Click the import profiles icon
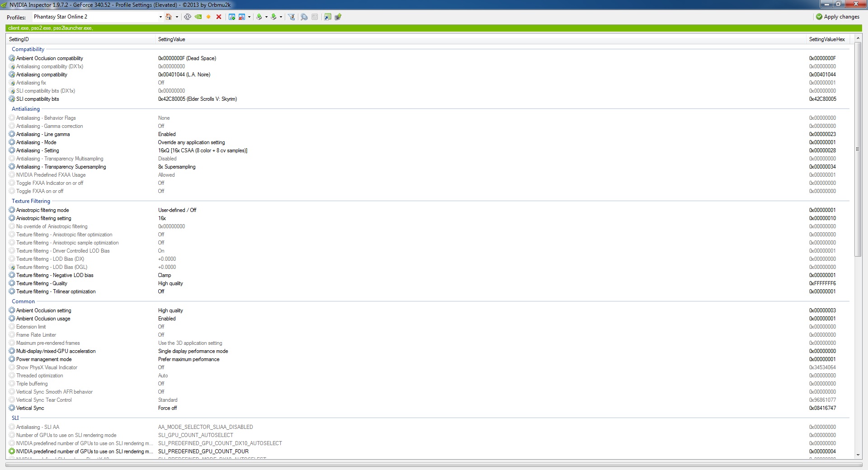The height and width of the screenshot is (470, 868). [274, 17]
